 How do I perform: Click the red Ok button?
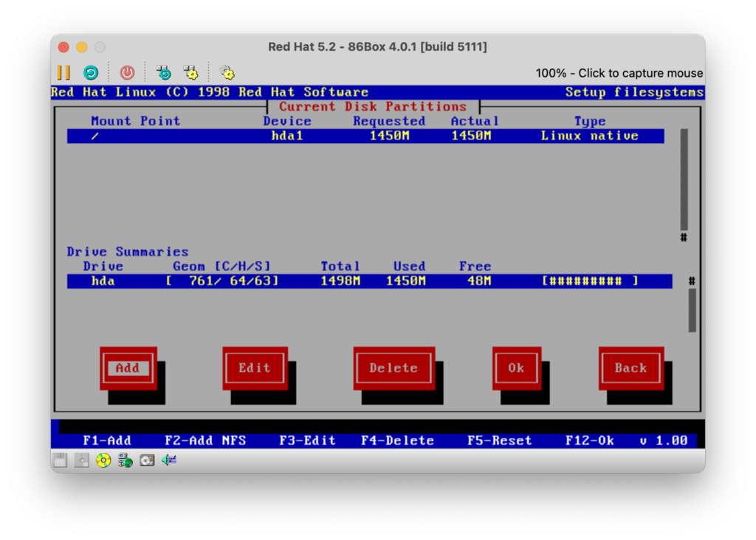(x=516, y=368)
